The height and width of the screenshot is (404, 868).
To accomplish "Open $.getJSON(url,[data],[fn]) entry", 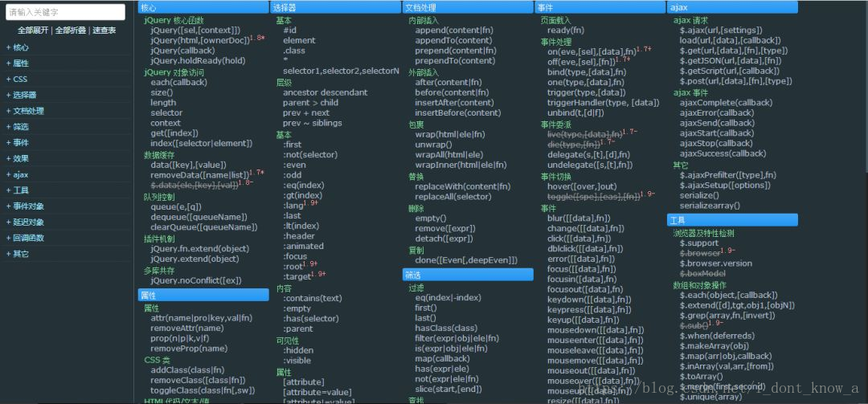I will (731, 61).
